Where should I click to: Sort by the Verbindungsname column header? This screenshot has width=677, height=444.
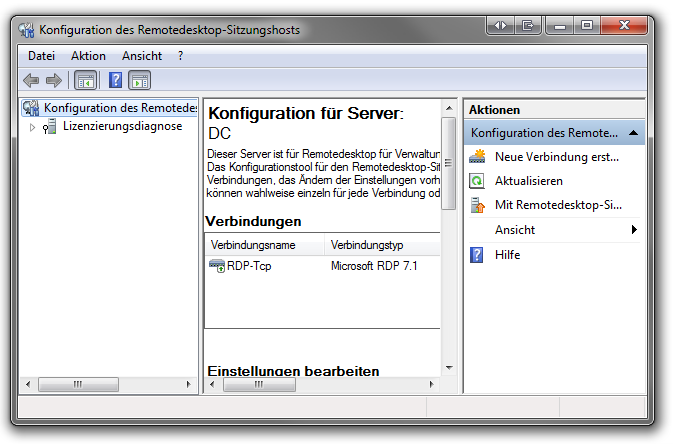(x=265, y=245)
